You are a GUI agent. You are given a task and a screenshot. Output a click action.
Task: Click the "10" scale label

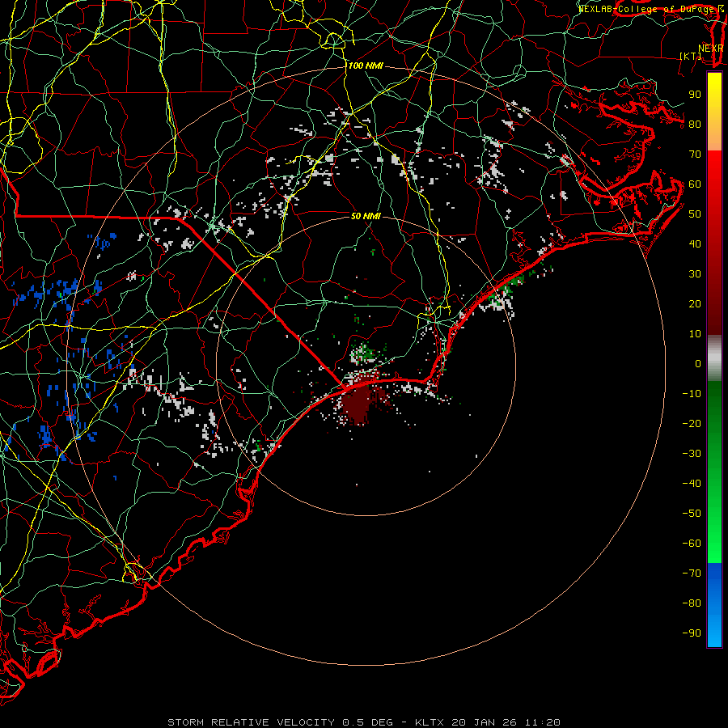695,334
